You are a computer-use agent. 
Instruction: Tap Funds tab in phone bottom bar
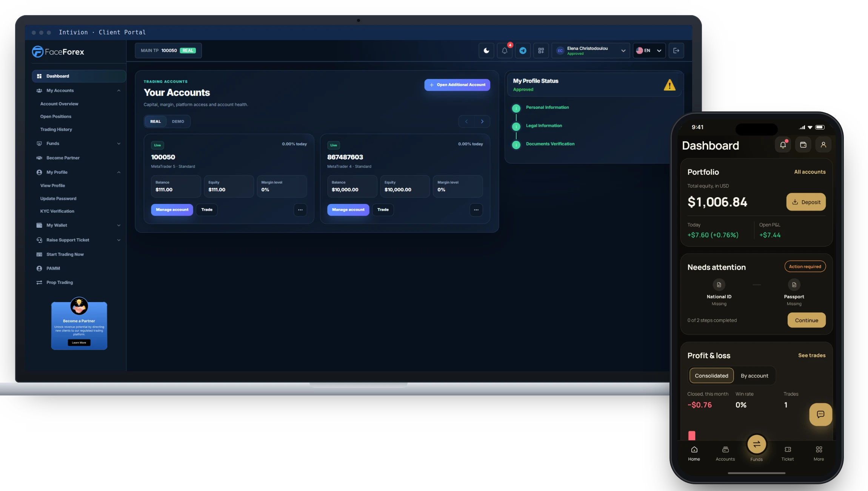756,449
